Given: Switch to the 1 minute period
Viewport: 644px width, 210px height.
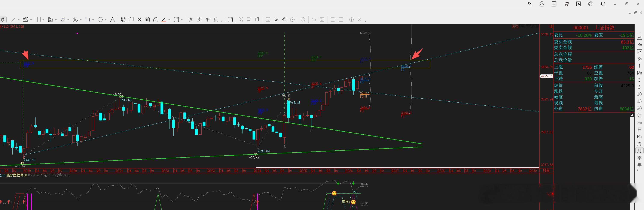Looking at the screenshot, I should click(x=639, y=66).
